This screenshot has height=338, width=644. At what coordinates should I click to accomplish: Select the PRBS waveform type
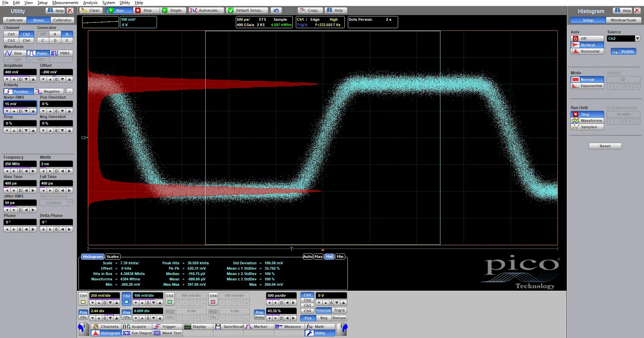click(x=61, y=53)
